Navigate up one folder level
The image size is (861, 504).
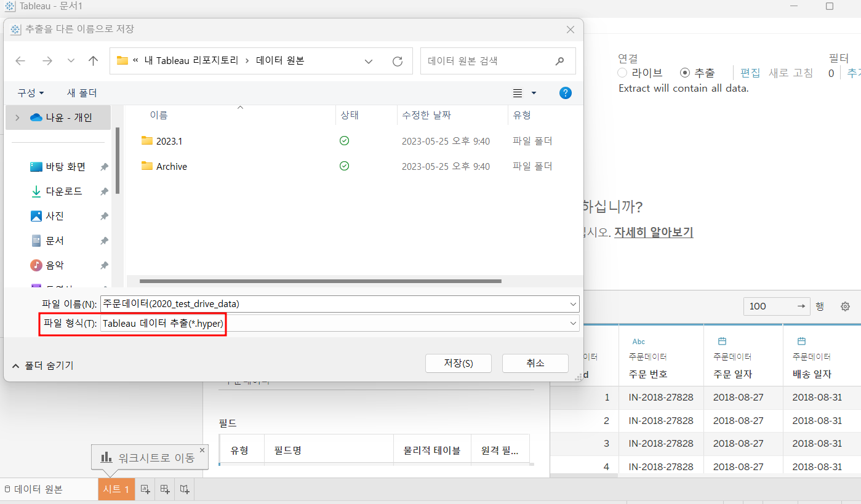pyautogui.click(x=94, y=61)
